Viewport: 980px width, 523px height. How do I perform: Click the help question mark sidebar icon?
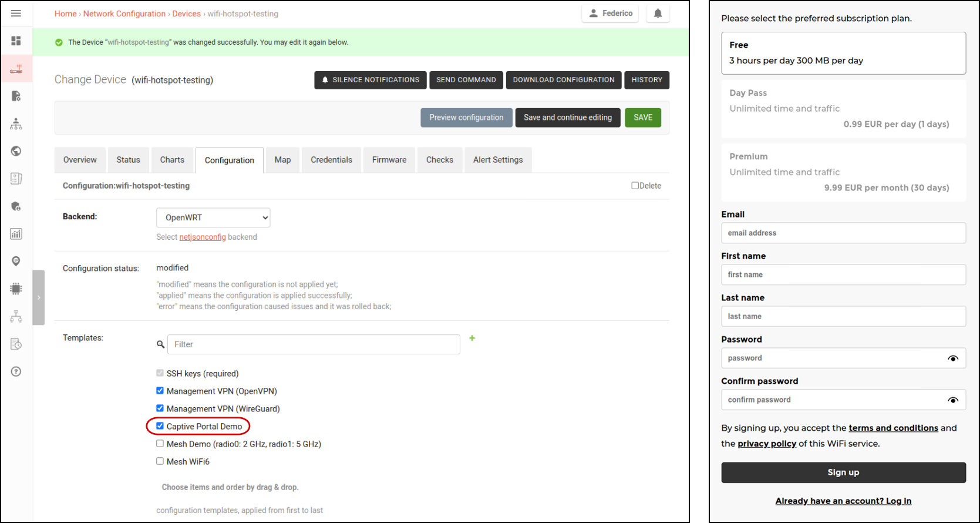[x=16, y=371]
